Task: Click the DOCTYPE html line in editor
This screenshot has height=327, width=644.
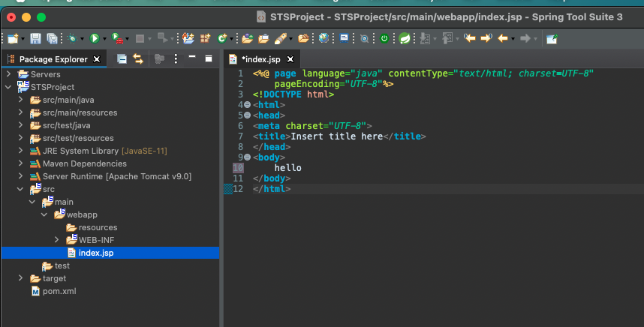Action: 293,94
